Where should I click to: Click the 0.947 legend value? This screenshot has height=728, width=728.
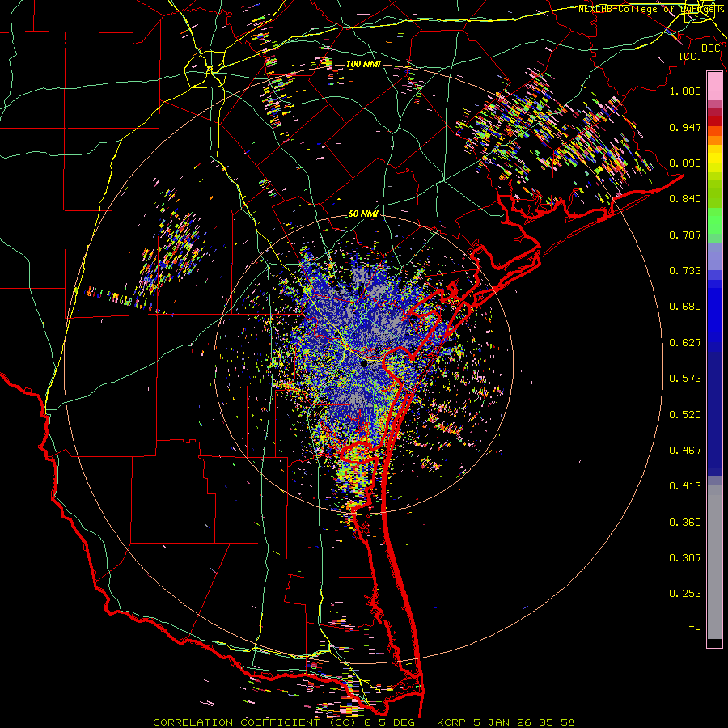(685, 127)
